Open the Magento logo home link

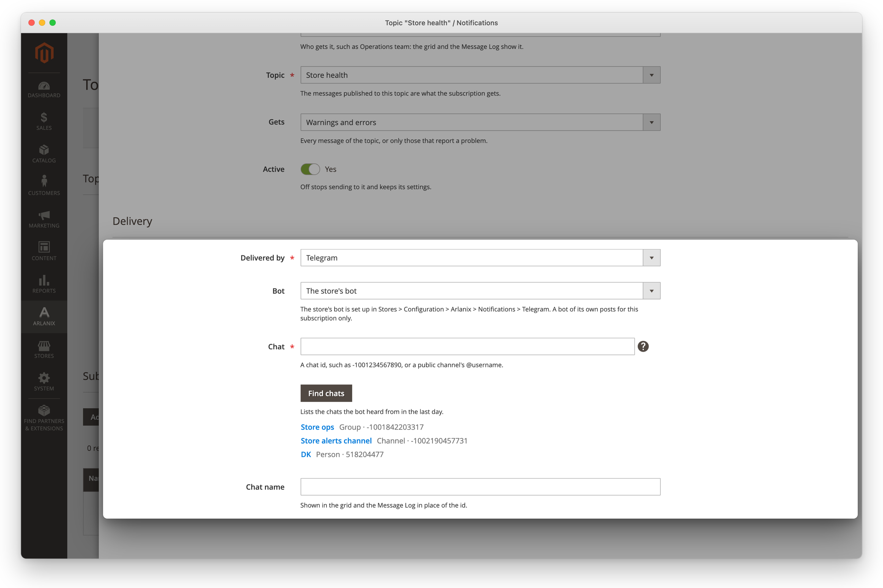pos(44,53)
